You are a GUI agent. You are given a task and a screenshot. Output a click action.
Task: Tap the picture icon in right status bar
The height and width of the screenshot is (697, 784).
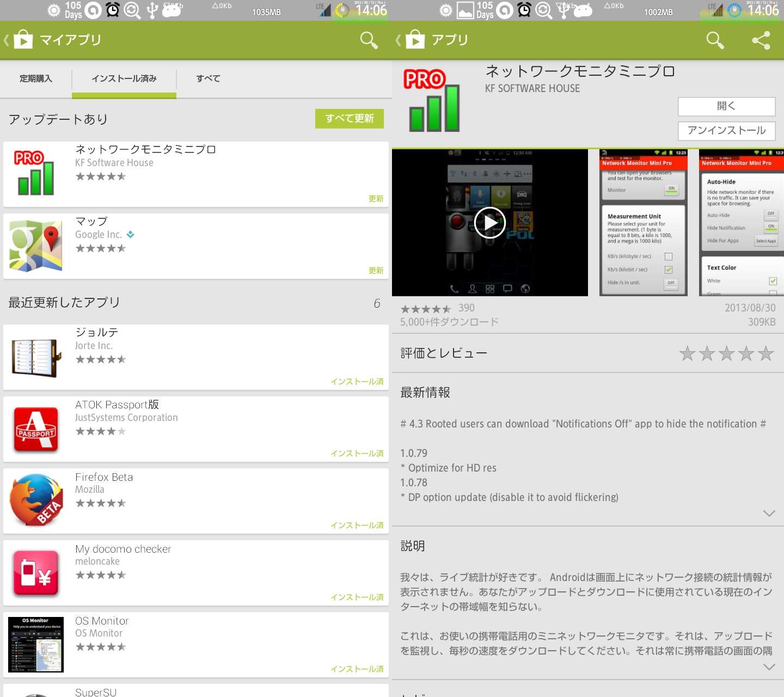465,10
